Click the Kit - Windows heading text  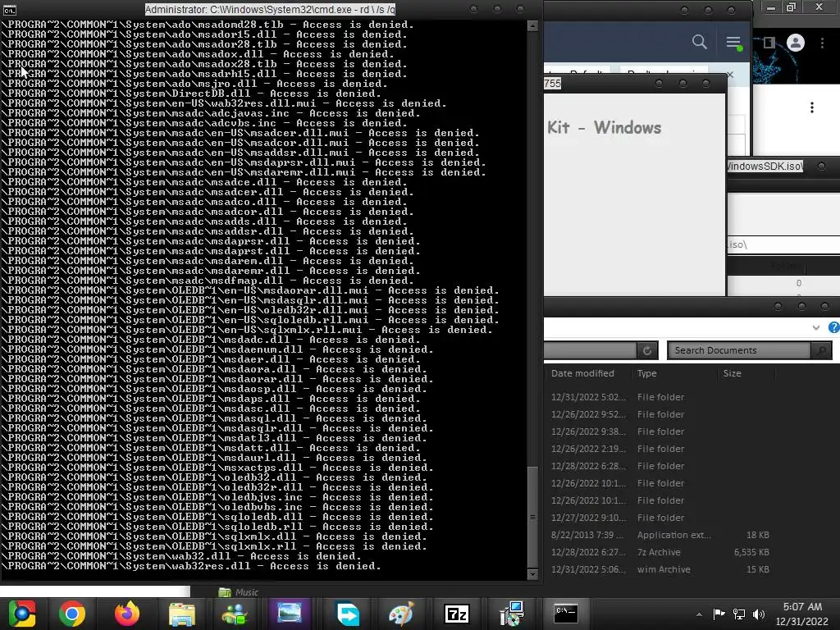(x=605, y=127)
